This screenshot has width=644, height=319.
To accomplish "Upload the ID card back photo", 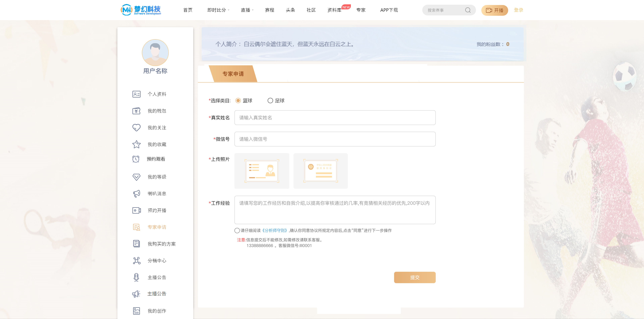I will coord(320,171).
